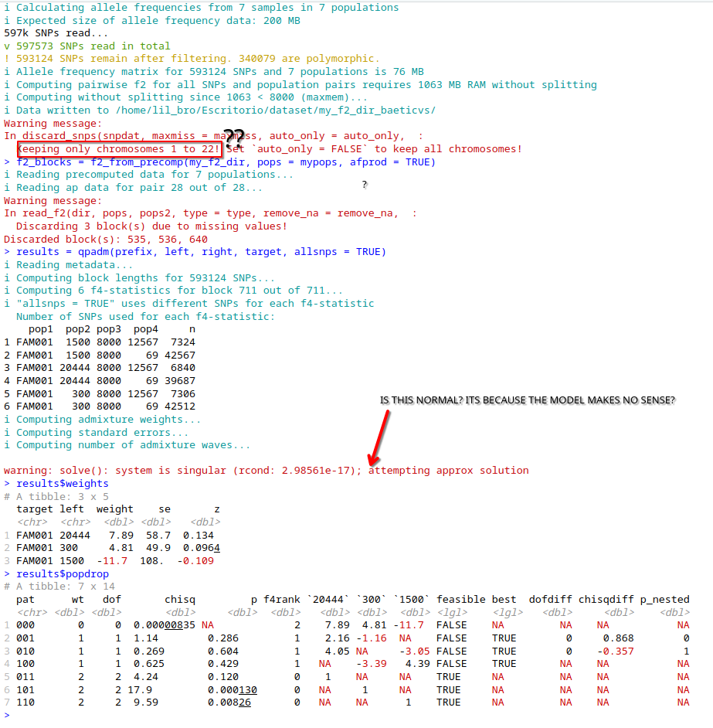713x728 pixels.
Task: Click the 'auto_only = FALSE' hint text
Action: [x=310, y=149]
